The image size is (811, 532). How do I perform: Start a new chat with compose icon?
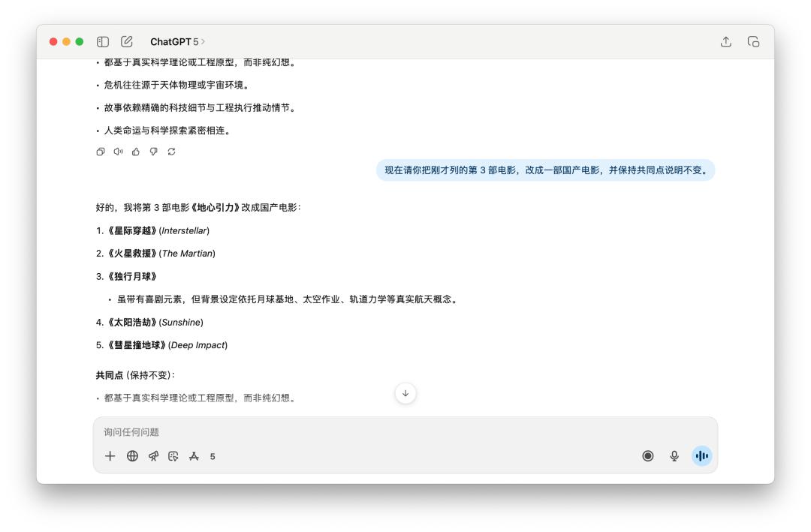(x=126, y=41)
